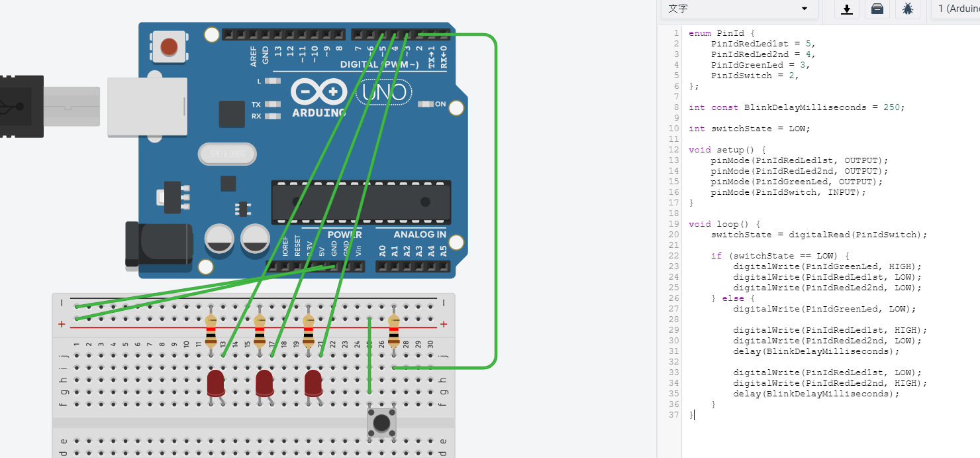The height and width of the screenshot is (458, 980).
Task: Select the leftmost red LED
Action: 215,383
